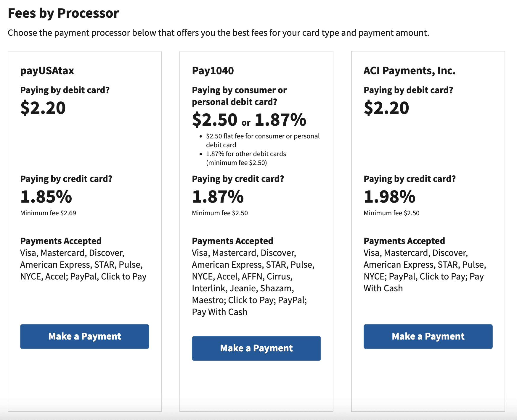Click Make a Payment under payUSAtax
The image size is (517, 420).
click(x=85, y=336)
